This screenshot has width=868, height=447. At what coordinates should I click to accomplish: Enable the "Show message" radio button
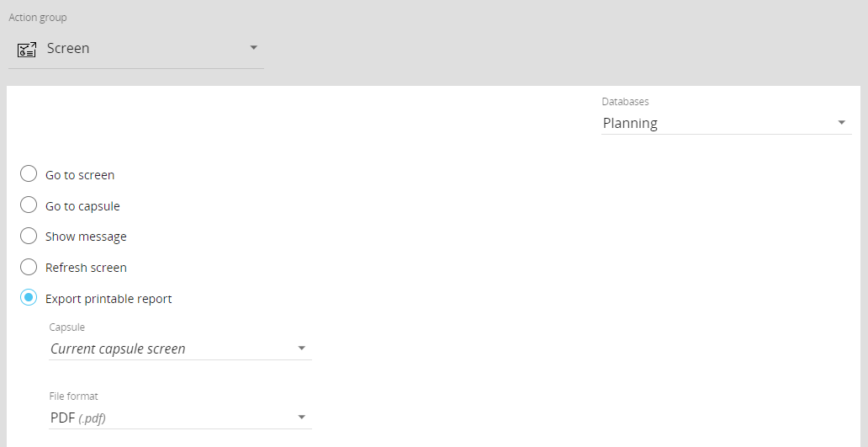pyautogui.click(x=29, y=236)
